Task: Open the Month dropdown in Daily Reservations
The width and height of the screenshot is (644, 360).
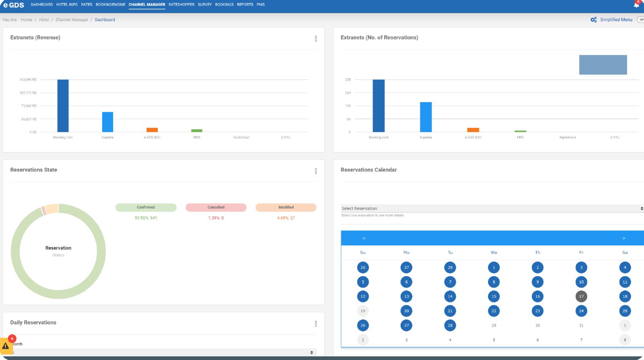Action: point(163,352)
